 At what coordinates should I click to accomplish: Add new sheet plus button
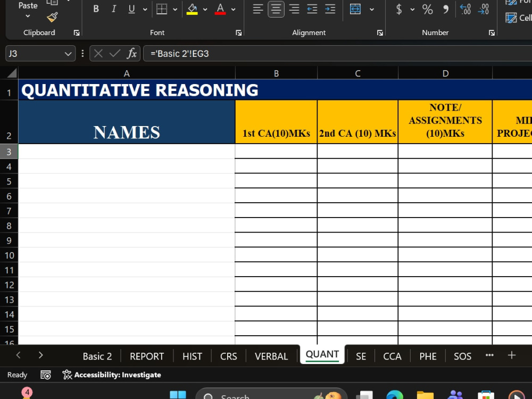click(x=512, y=355)
